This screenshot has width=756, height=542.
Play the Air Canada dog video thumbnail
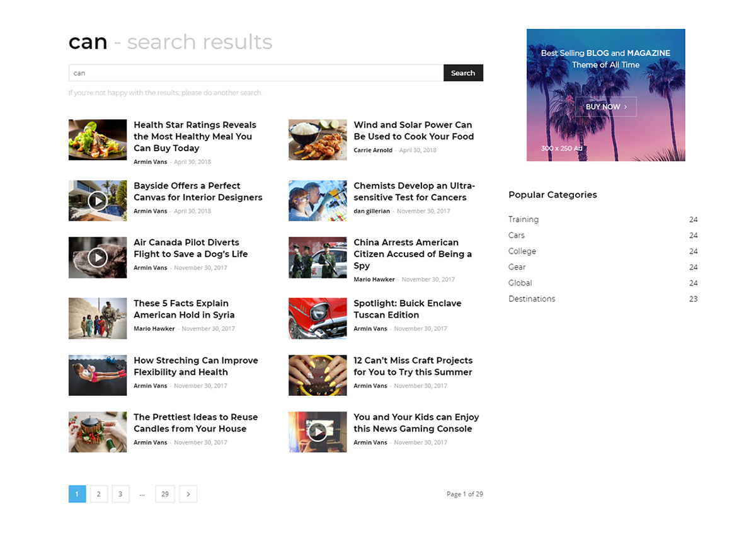coord(98,258)
